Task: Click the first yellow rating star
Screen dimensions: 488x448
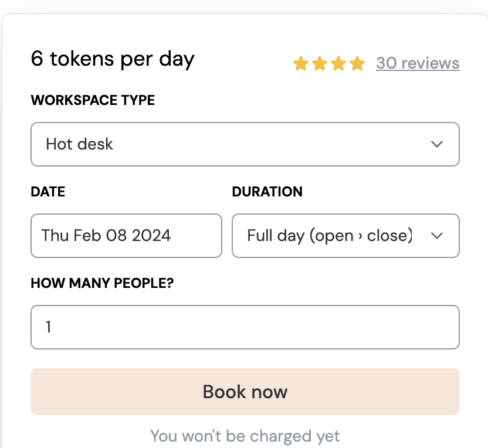Action: pyautogui.click(x=301, y=63)
